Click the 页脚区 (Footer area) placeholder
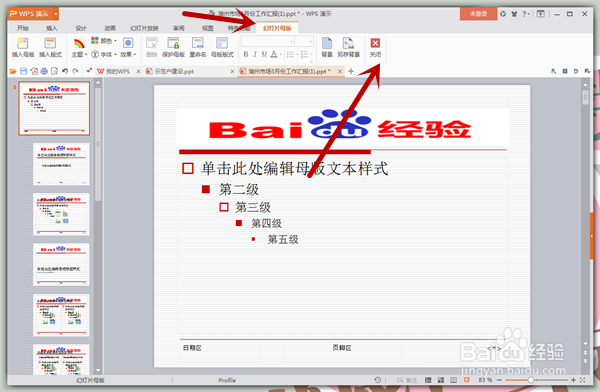 [x=342, y=348]
